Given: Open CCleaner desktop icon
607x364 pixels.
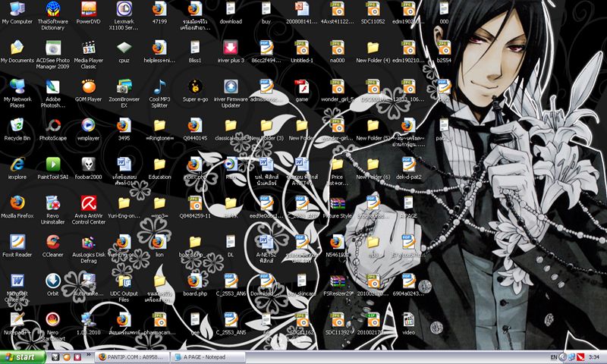Looking at the screenshot, I should pos(52,242).
